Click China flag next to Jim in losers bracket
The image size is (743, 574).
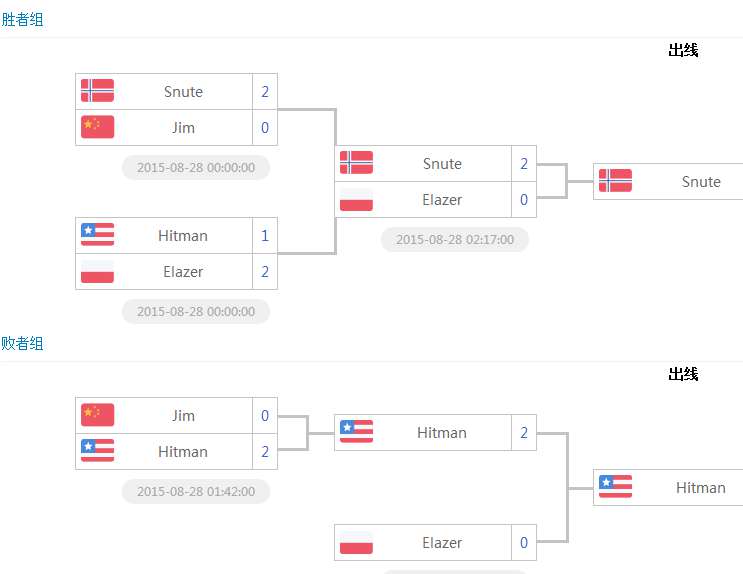click(97, 415)
